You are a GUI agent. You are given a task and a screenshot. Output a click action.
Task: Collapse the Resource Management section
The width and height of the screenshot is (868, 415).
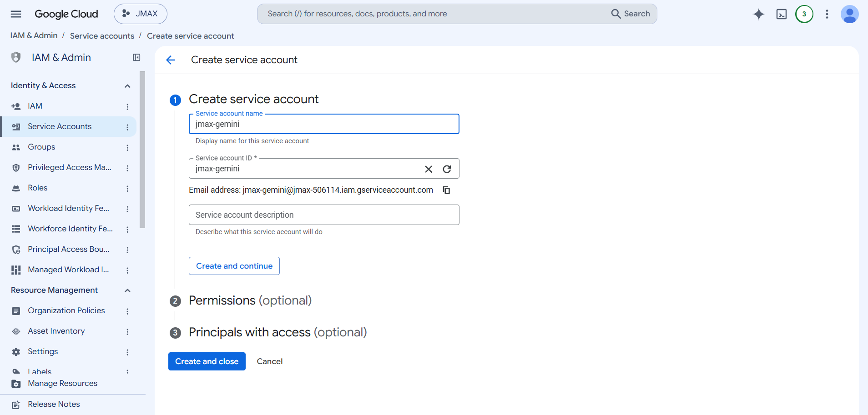[x=127, y=290]
